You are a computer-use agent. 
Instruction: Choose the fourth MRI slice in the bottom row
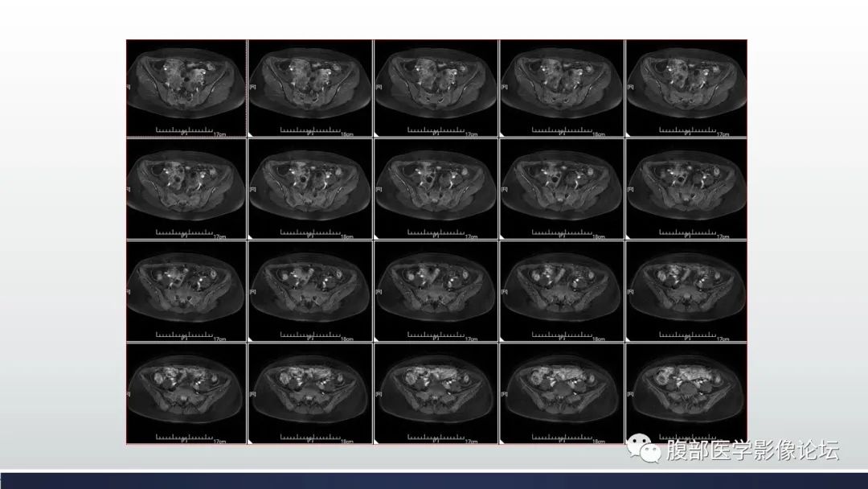click(561, 392)
